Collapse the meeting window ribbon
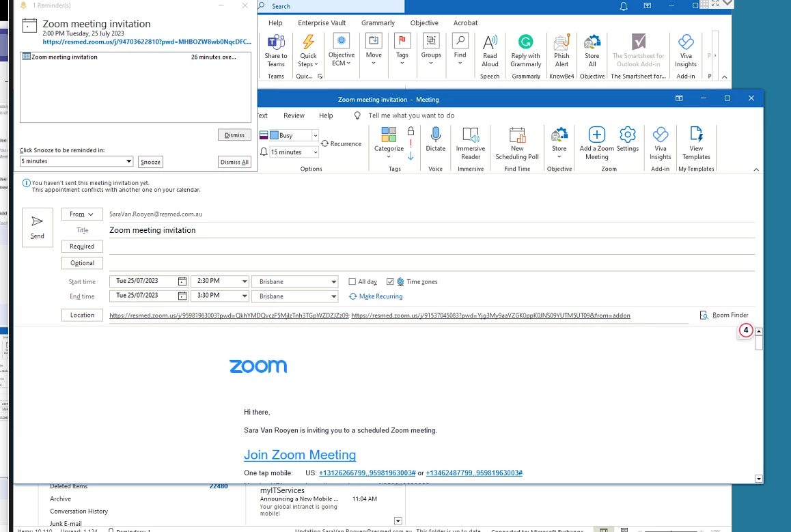Screen dimensions: 791x532 756,169
